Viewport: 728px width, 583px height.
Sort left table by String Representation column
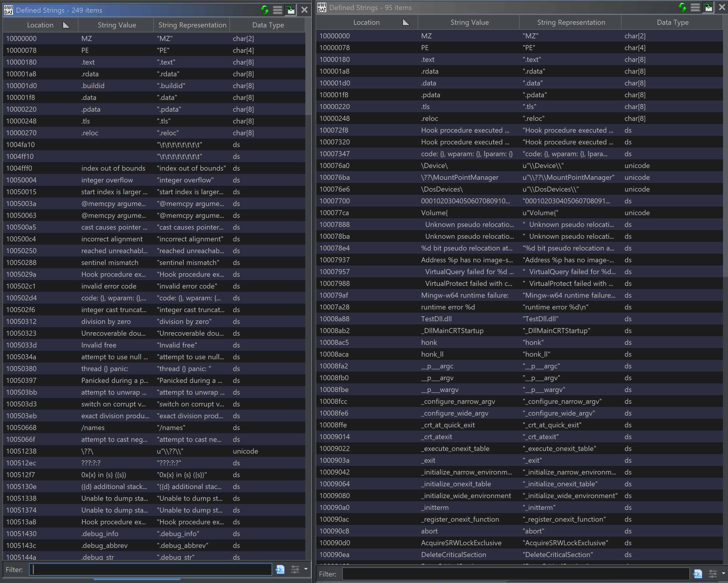(192, 25)
